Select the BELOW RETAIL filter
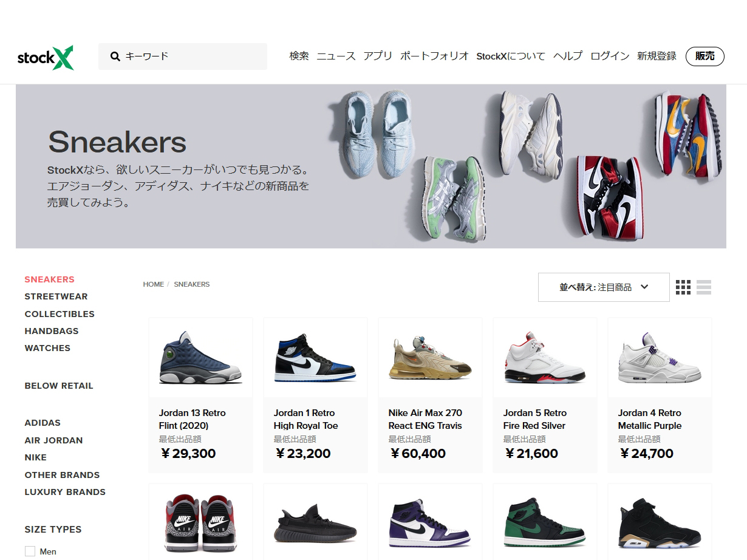Viewport: 747px width, 560px height. [x=59, y=386]
